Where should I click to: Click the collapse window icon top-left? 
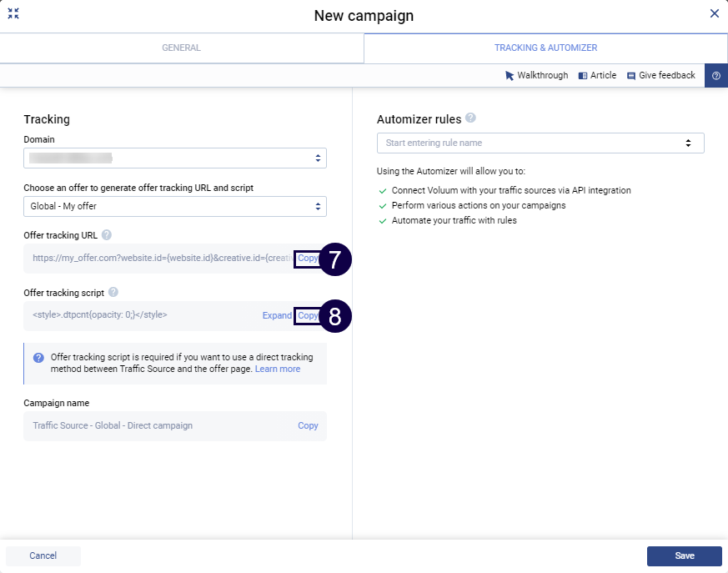coord(13,14)
